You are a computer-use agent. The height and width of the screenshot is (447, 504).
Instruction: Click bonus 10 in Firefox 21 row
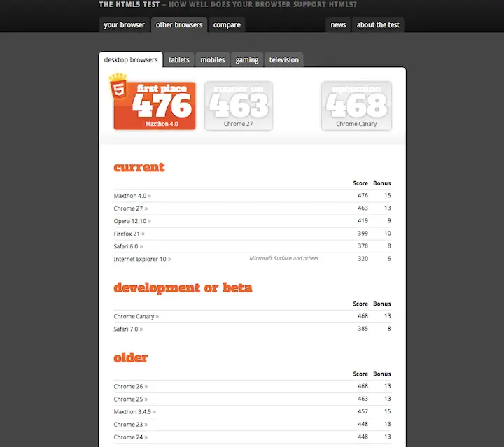point(388,233)
